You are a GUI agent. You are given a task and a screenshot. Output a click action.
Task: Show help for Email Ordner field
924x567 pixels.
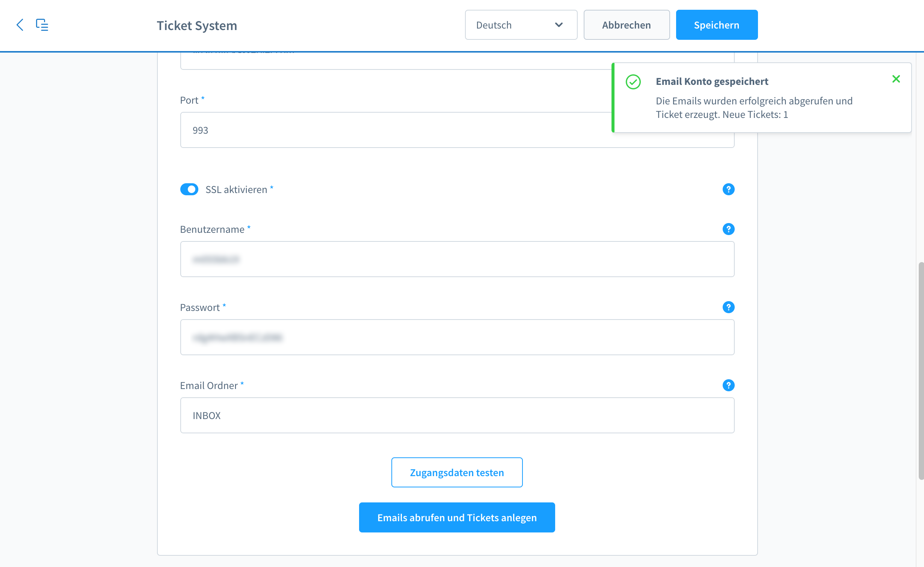pos(728,385)
